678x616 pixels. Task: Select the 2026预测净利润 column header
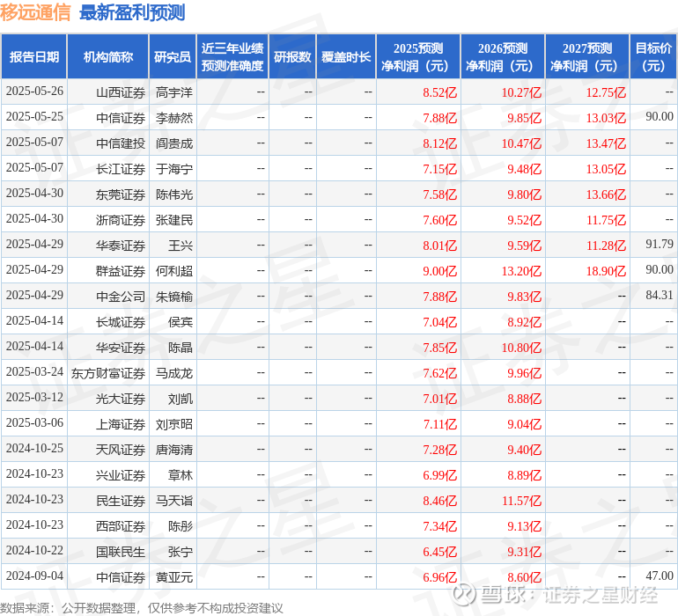click(x=503, y=56)
